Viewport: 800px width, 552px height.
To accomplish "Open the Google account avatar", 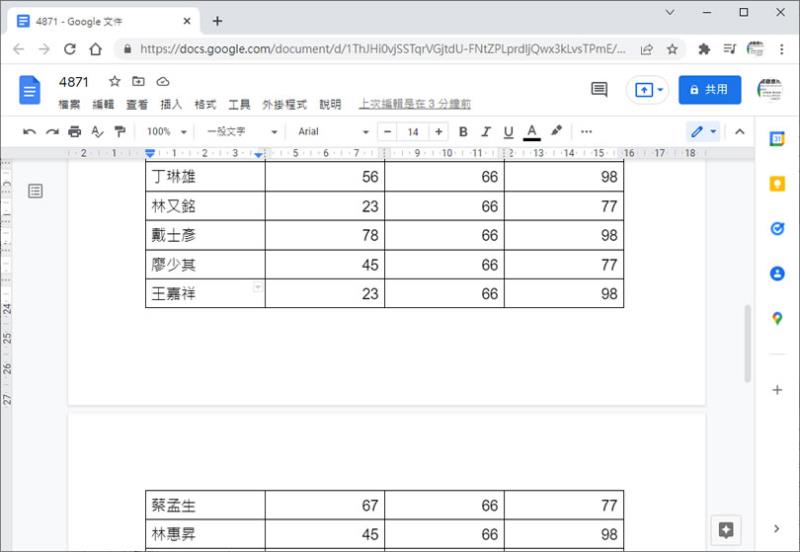I will pos(769,90).
